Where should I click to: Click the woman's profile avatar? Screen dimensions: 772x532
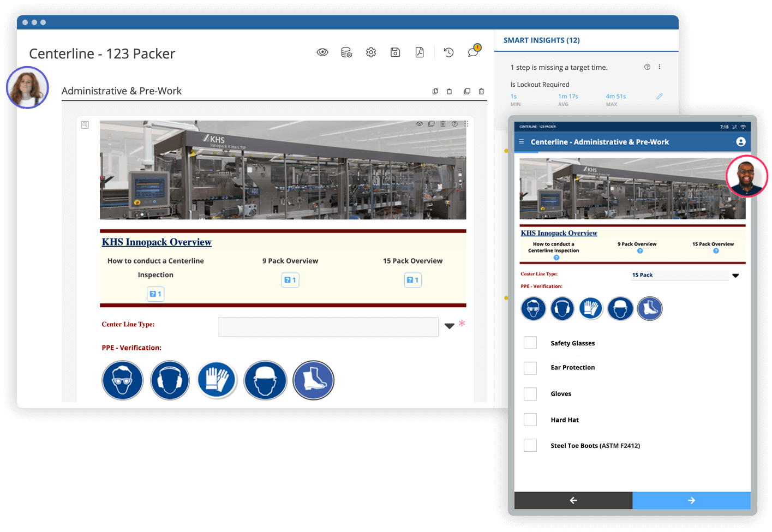[27, 88]
